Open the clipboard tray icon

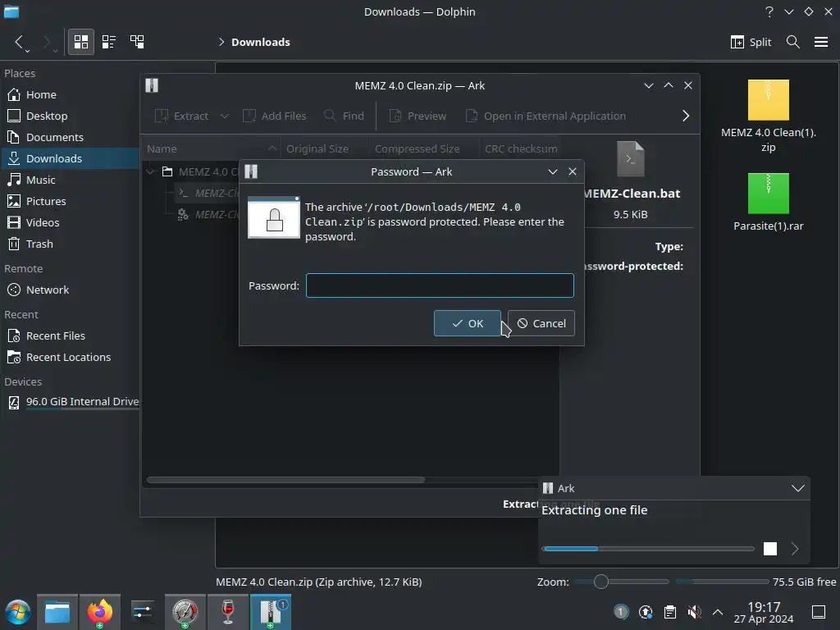click(x=669, y=612)
